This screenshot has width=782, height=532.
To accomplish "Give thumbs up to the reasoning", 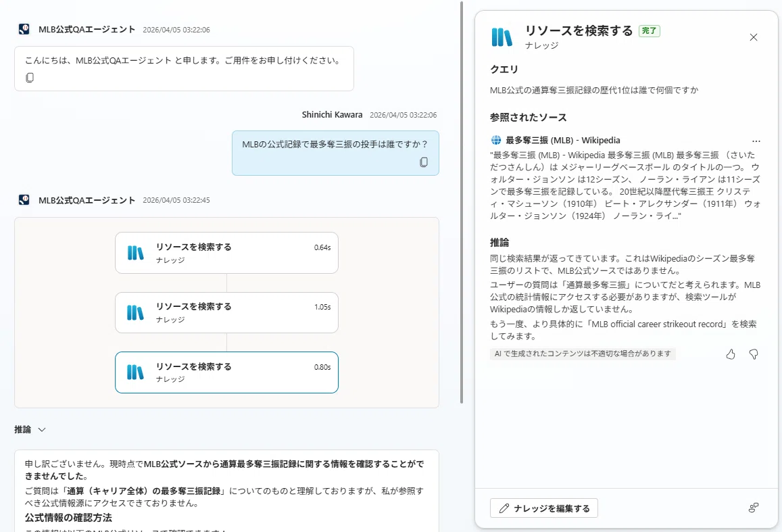I will 731,354.
